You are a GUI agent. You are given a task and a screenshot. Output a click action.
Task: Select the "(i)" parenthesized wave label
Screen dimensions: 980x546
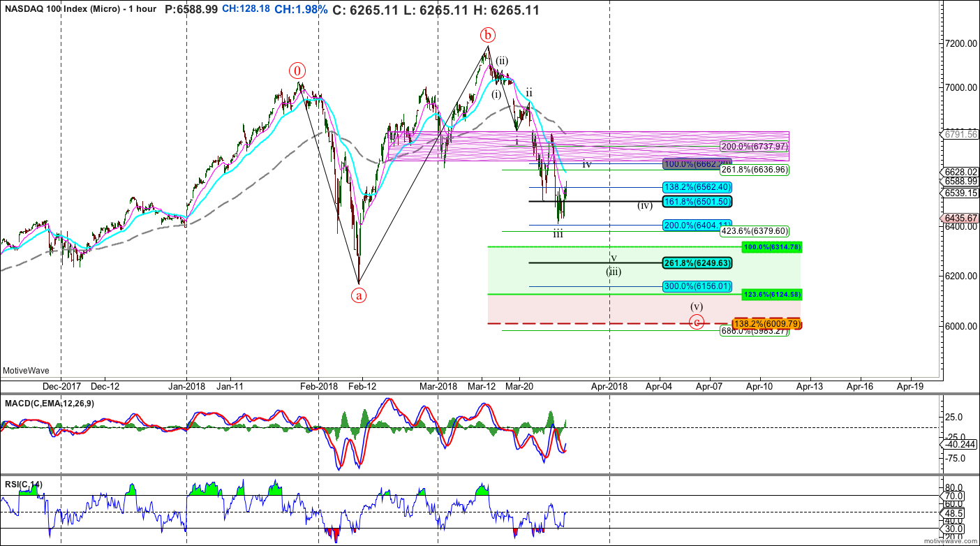pyautogui.click(x=496, y=94)
